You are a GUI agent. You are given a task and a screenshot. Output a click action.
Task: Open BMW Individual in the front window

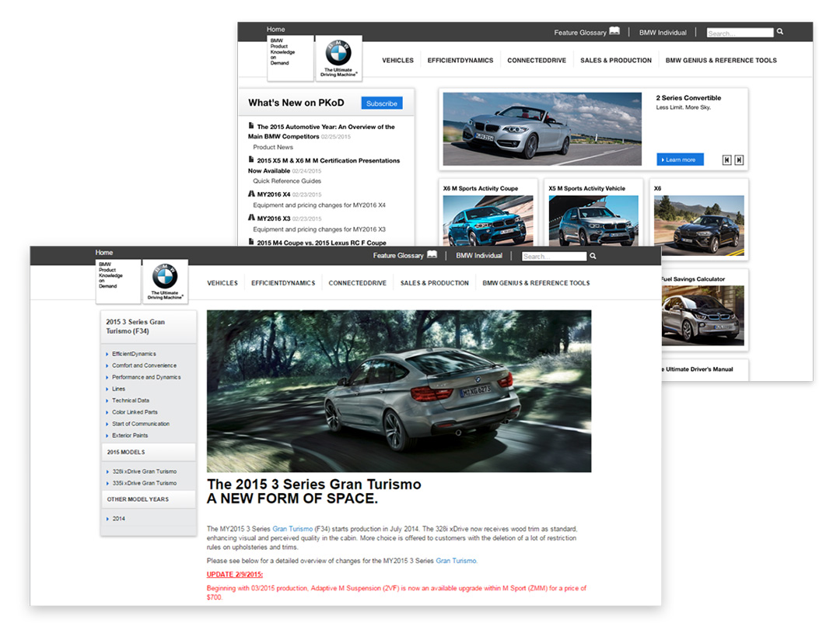479,256
